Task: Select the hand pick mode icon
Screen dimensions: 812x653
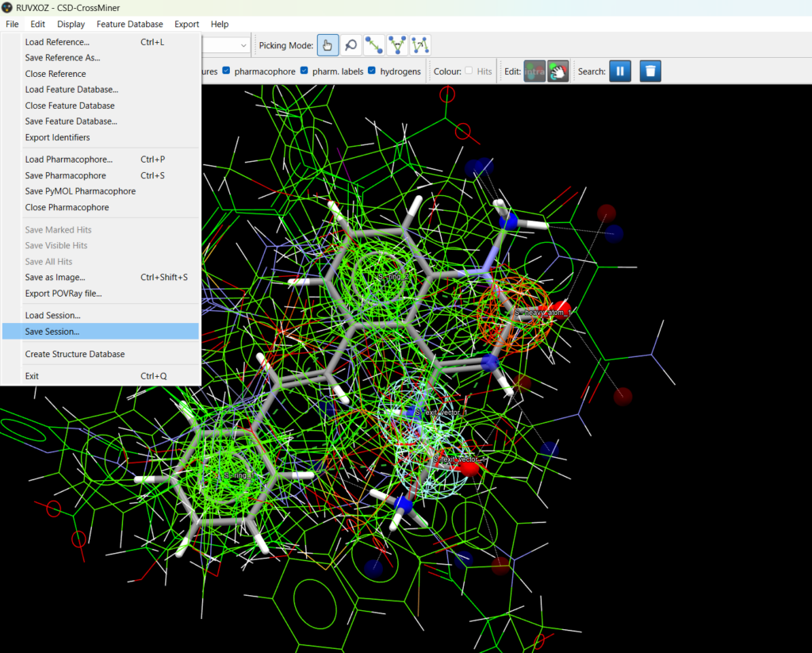Action: [x=327, y=46]
